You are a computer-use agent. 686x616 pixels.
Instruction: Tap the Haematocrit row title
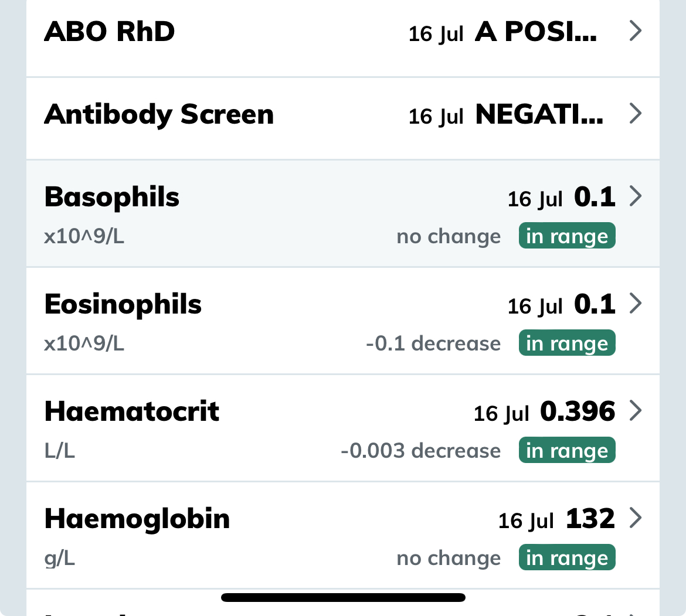click(132, 411)
